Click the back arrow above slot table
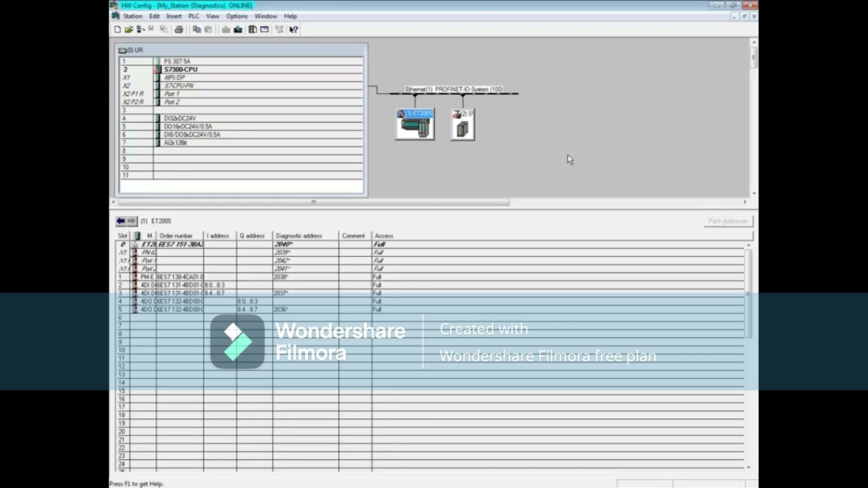Screen dimensions: 868x488 coord(121,221)
